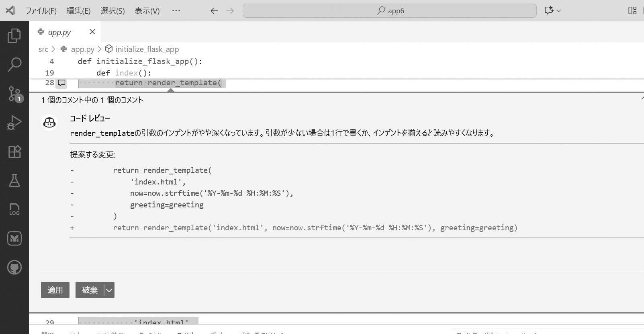Open the Copilot chat icon in the title bar
644x334 pixels.
[x=549, y=10]
